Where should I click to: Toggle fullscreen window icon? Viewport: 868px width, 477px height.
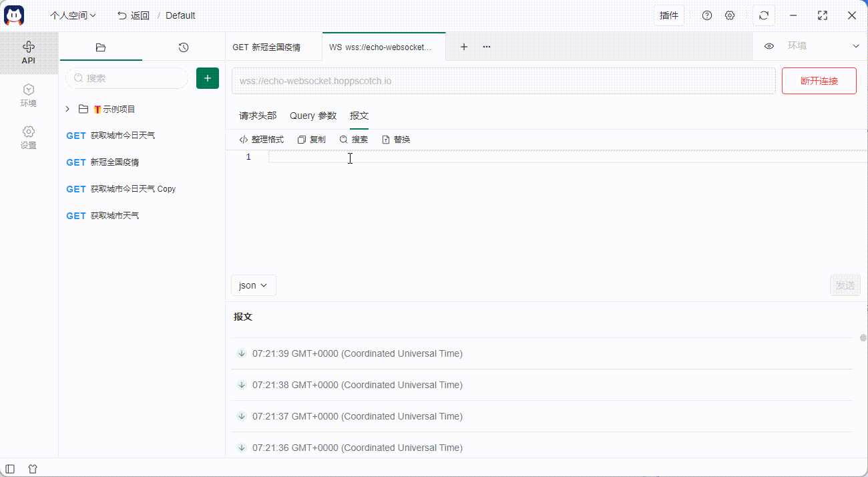point(823,15)
